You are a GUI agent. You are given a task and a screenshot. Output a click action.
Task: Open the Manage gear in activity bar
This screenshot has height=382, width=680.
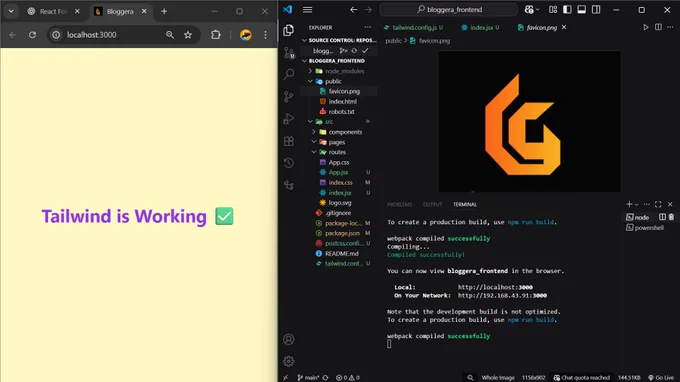point(288,361)
